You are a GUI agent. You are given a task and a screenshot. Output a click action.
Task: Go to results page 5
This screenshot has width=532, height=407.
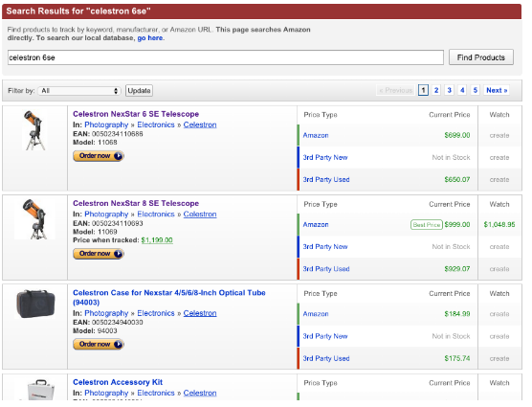pyautogui.click(x=475, y=90)
